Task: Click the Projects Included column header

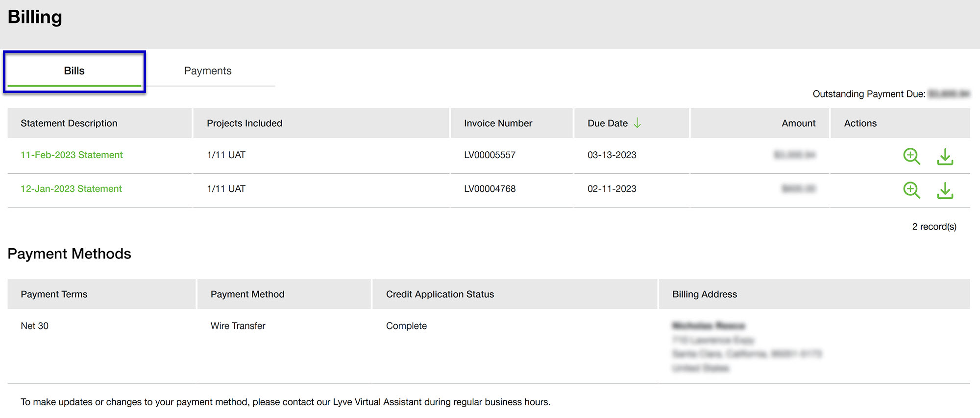Action: [x=245, y=123]
